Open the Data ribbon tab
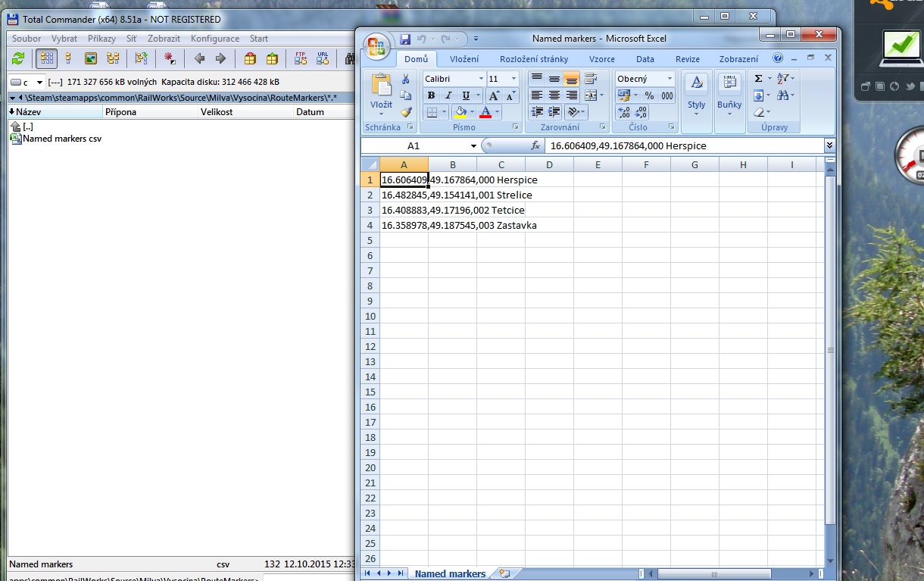Image resolution: width=924 pixels, height=581 pixels. click(x=645, y=59)
